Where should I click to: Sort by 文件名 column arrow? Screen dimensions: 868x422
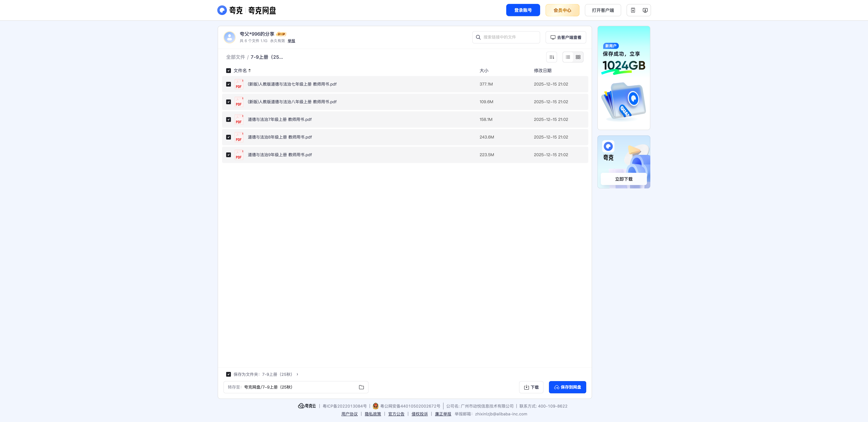249,70
